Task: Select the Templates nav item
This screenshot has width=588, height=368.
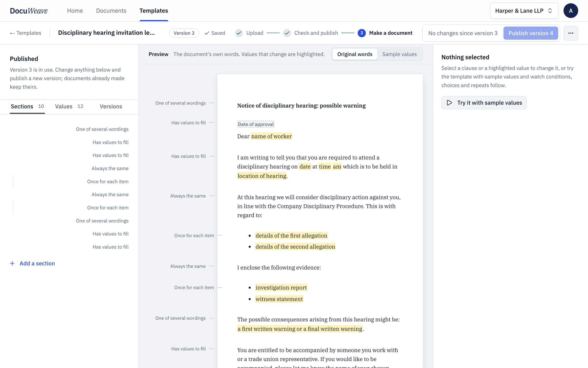Action: pyautogui.click(x=154, y=11)
